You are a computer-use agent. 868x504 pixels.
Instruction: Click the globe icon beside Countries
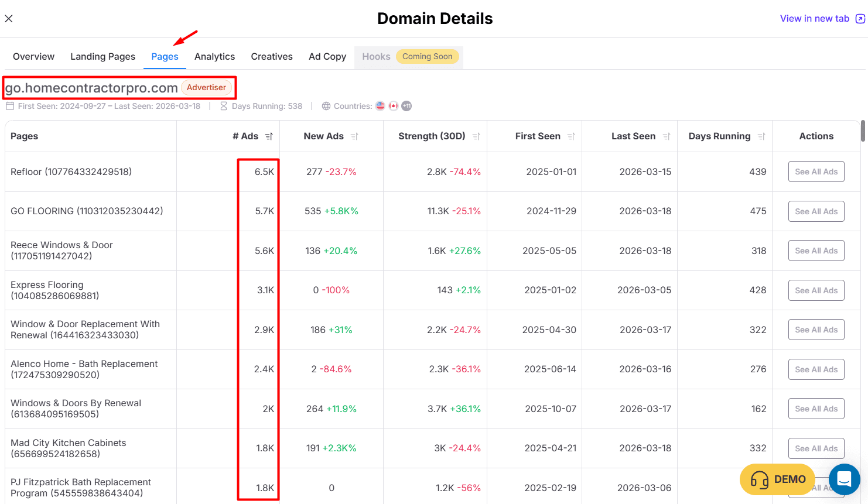click(x=326, y=106)
